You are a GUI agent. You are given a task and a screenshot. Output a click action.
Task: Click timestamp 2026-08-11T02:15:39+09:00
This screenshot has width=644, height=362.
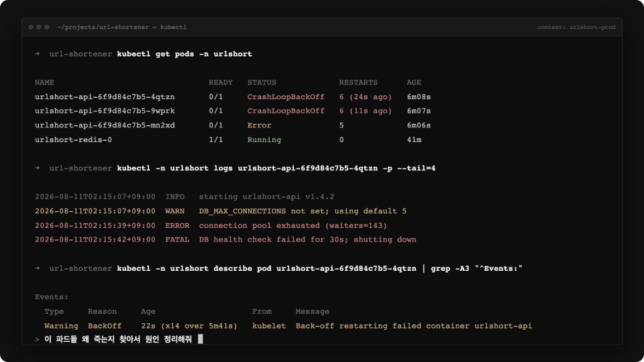(x=95, y=225)
